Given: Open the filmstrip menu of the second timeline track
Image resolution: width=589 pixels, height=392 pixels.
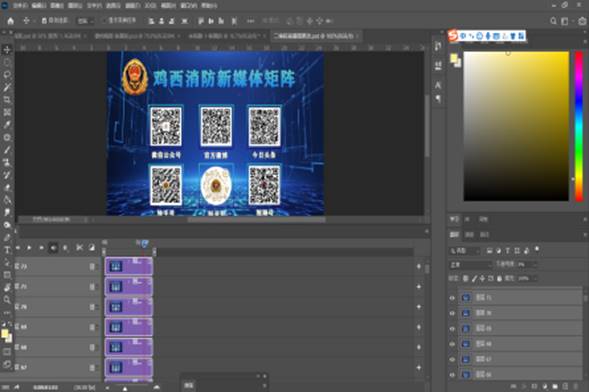Looking at the screenshot, I should (x=92, y=287).
